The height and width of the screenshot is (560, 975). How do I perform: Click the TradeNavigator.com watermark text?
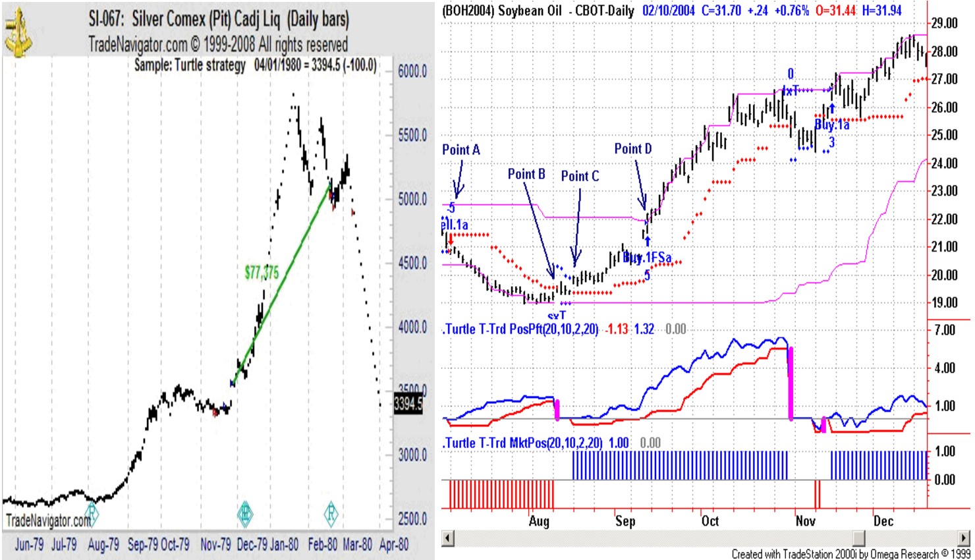tap(46, 520)
